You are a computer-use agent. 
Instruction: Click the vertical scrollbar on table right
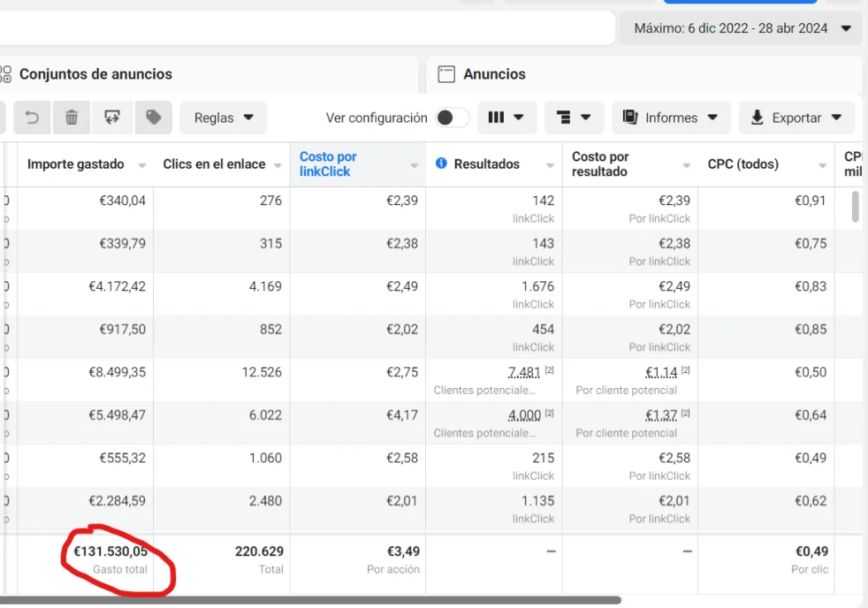[855, 206]
